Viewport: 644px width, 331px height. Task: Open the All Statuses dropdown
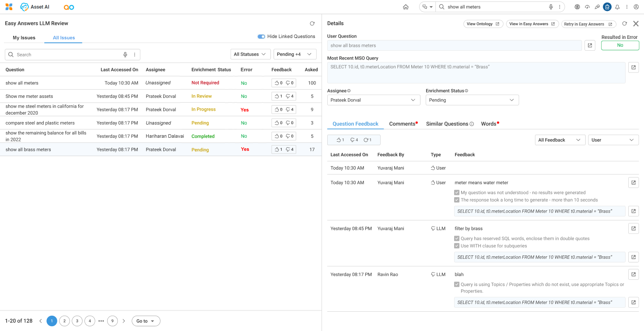(x=250, y=54)
